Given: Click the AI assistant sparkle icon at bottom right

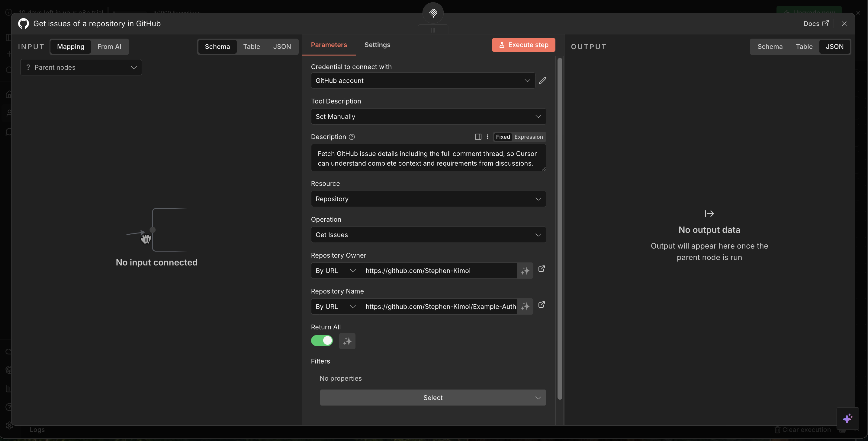Looking at the screenshot, I should [848, 418].
